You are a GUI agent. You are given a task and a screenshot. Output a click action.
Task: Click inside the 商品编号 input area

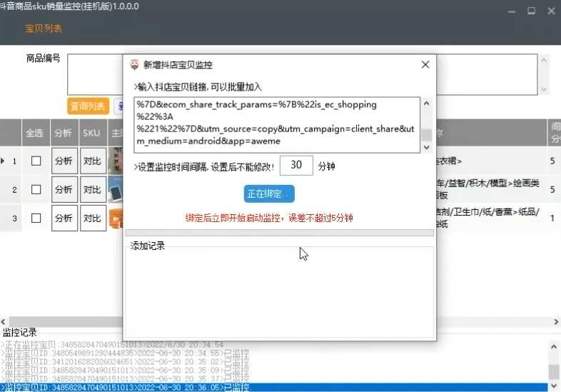point(303,74)
